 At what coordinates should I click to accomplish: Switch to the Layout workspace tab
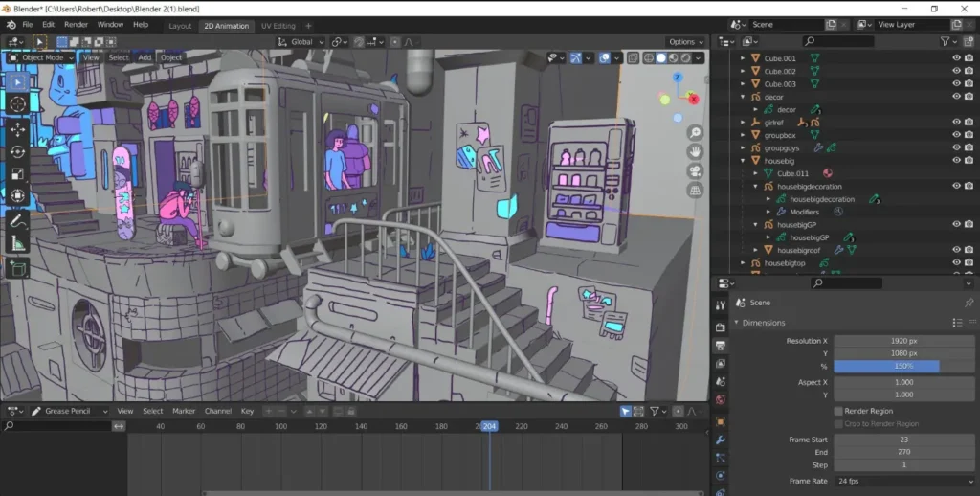[180, 26]
